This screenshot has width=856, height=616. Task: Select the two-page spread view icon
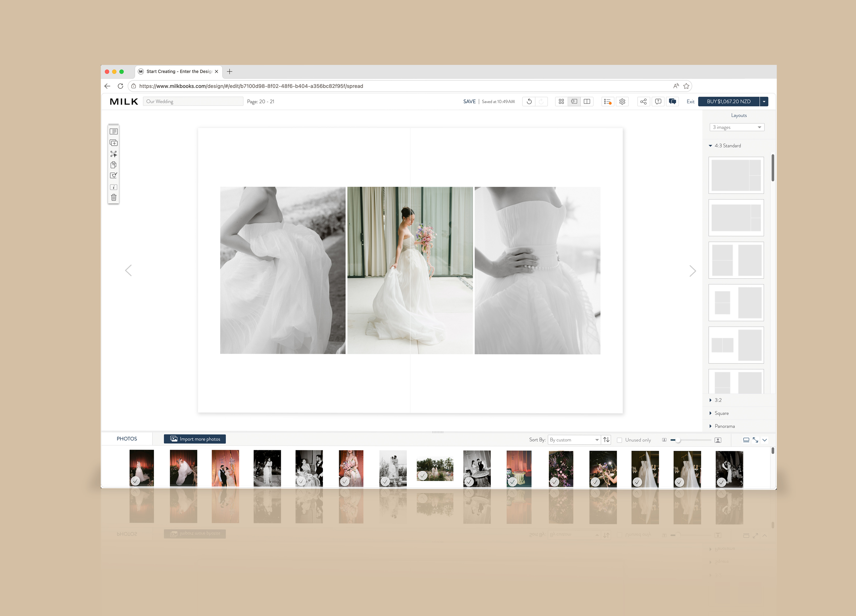pos(587,102)
